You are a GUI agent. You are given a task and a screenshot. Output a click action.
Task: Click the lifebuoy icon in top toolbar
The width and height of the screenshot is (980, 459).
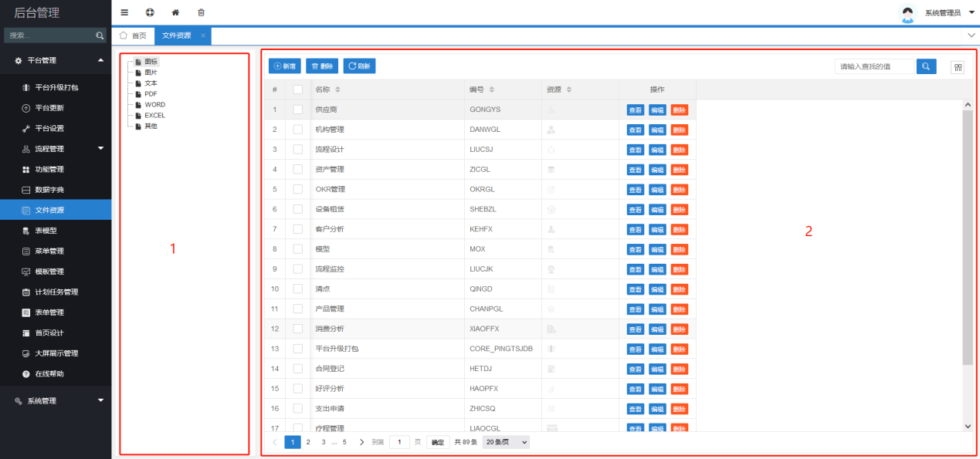tap(150, 12)
